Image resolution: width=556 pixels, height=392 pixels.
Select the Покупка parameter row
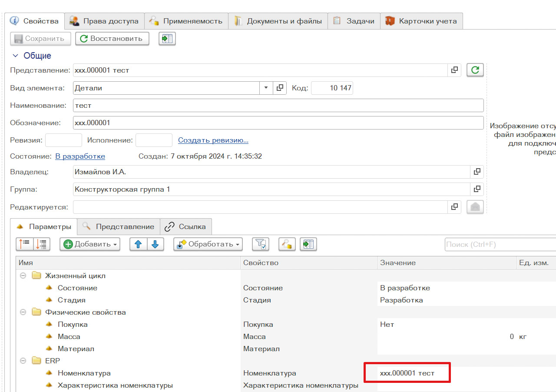(x=286, y=324)
